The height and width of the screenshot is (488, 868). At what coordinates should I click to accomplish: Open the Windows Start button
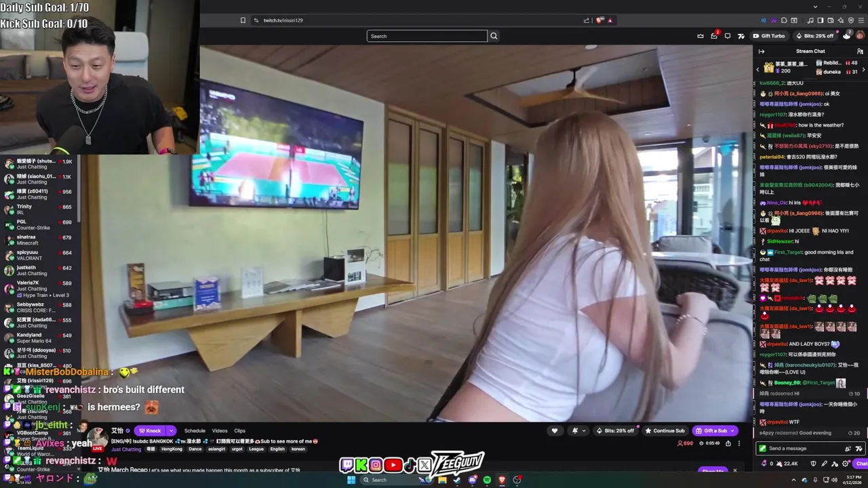351,480
